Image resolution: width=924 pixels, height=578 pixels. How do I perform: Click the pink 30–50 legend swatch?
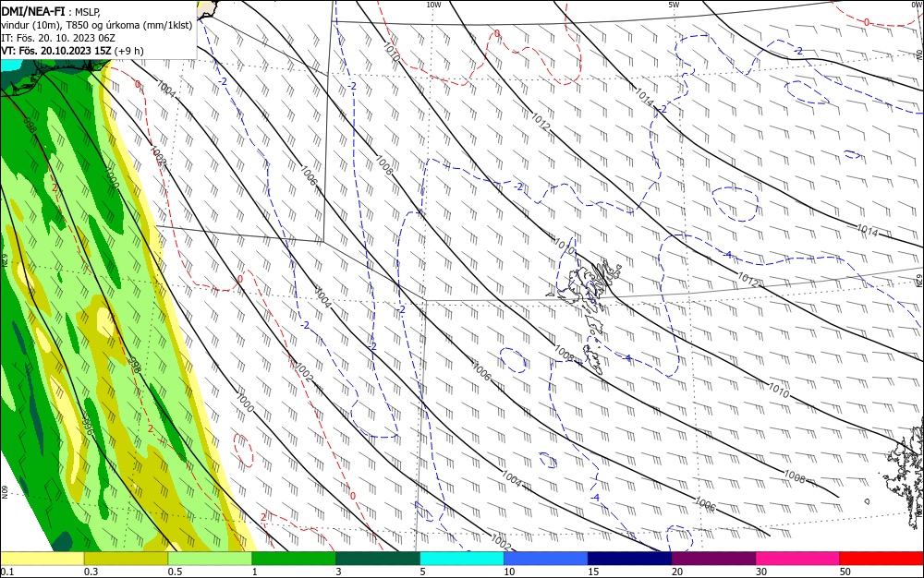pos(798,559)
